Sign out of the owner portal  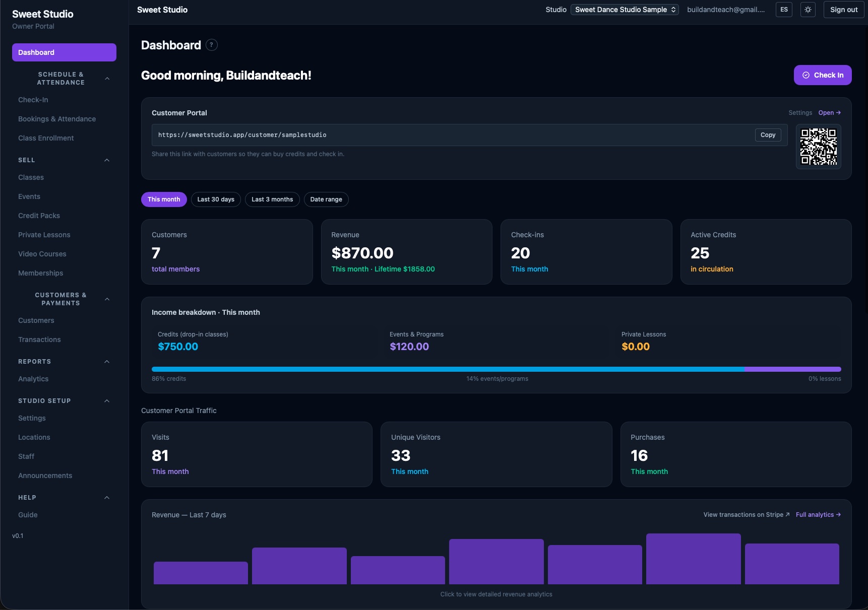coord(844,10)
